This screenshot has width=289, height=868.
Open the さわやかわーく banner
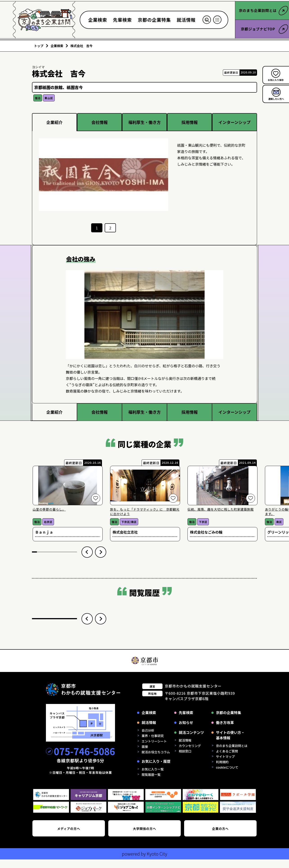coord(201,794)
